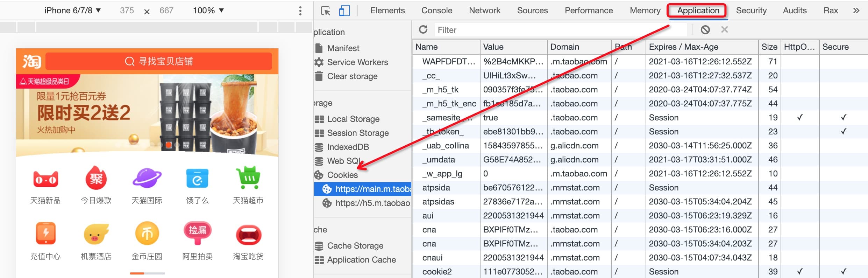
Task: Select Local Storage in sidebar
Action: [x=353, y=119]
